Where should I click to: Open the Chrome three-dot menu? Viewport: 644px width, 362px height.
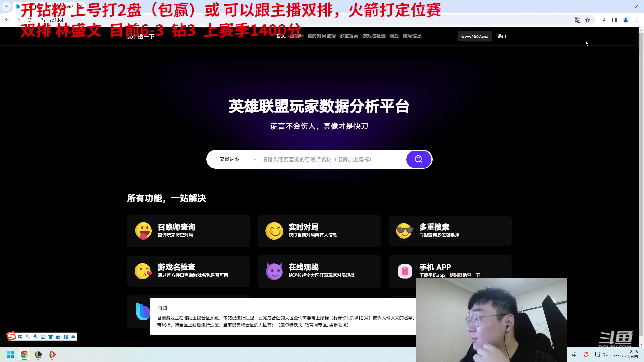coord(637,20)
